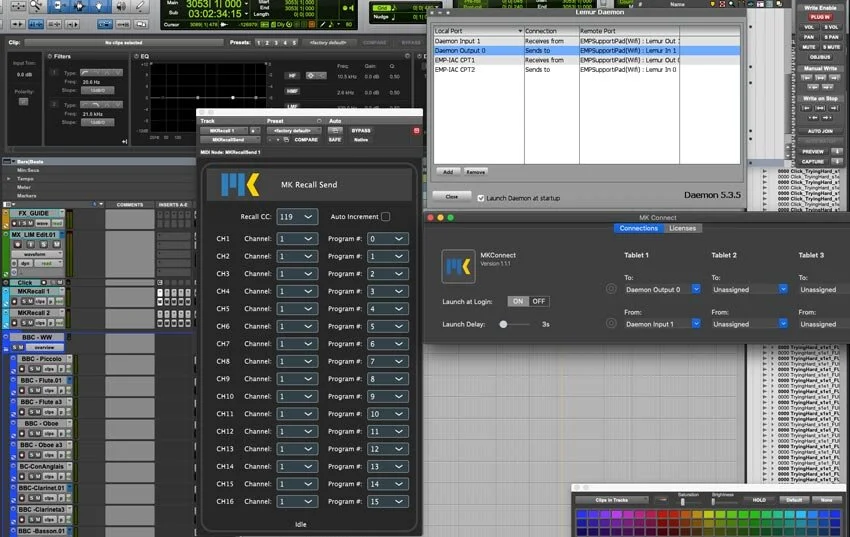
Task: Click record enable on MX_LIM Edit.01 track
Action: tap(17, 245)
